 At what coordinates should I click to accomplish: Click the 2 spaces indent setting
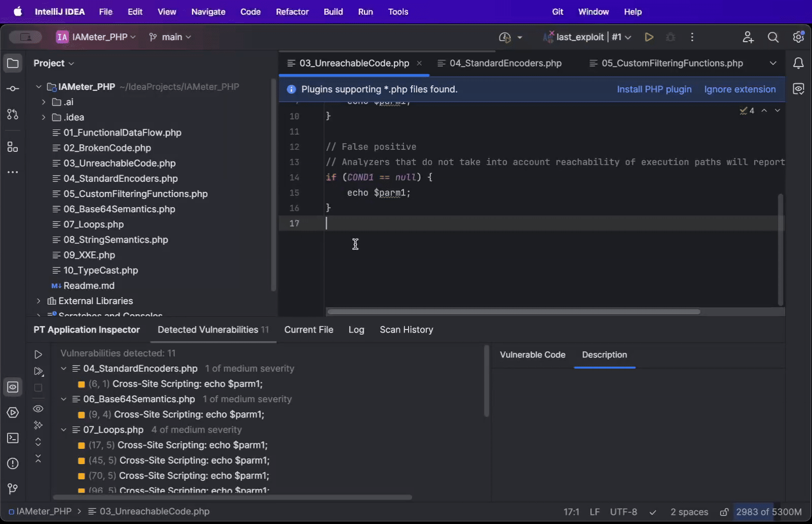click(x=689, y=512)
